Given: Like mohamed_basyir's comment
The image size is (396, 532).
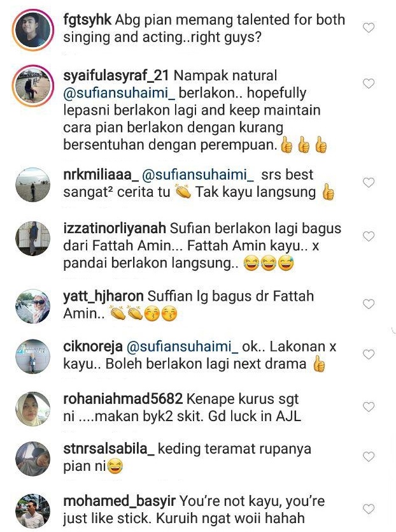Looking at the screenshot, I should 369,509.
